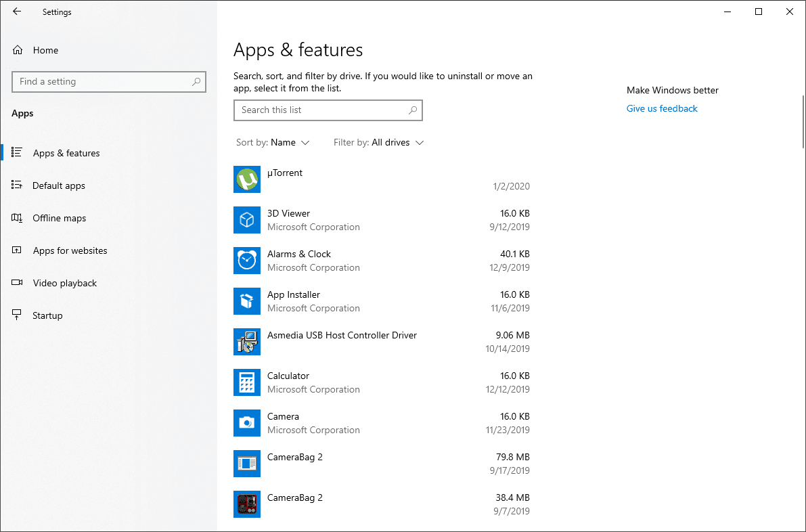Maximize the Settings window
The height and width of the screenshot is (532, 806).
click(x=758, y=12)
